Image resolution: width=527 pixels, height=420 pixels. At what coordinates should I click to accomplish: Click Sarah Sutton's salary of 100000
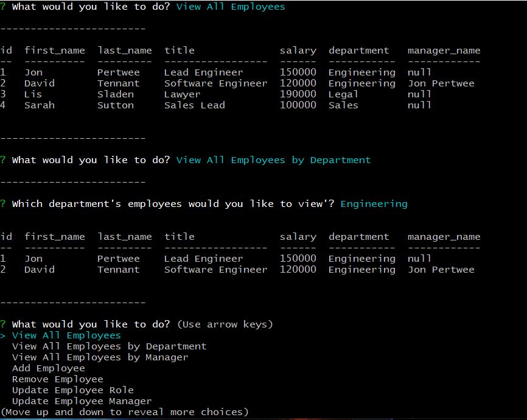[x=298, y=105]
